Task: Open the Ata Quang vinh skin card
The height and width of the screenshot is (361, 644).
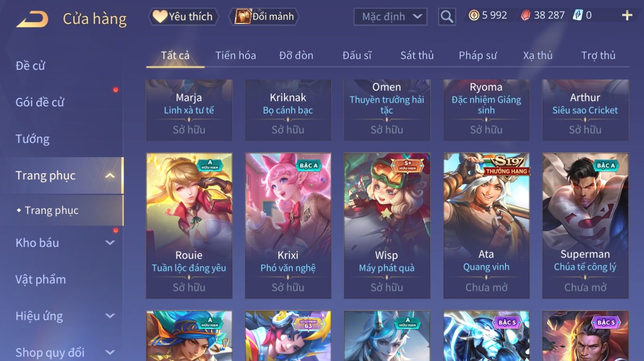Action: [486, 226]
